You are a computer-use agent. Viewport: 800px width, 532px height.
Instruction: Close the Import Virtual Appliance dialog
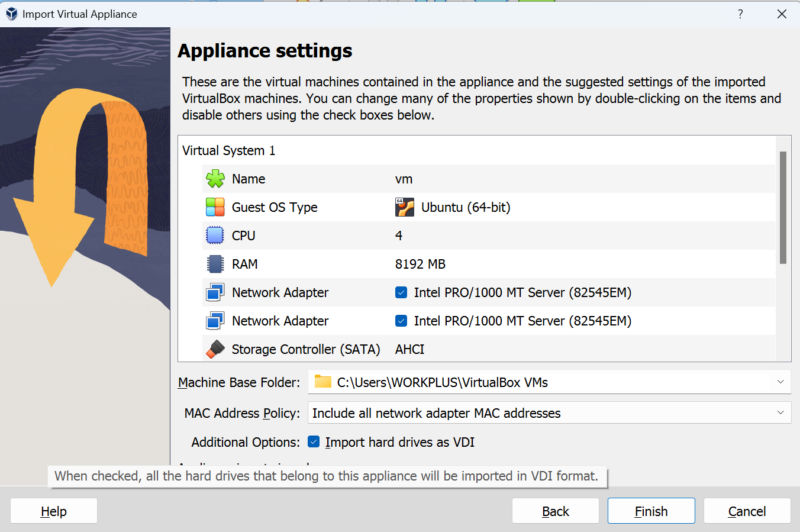(x=782, y=14)
